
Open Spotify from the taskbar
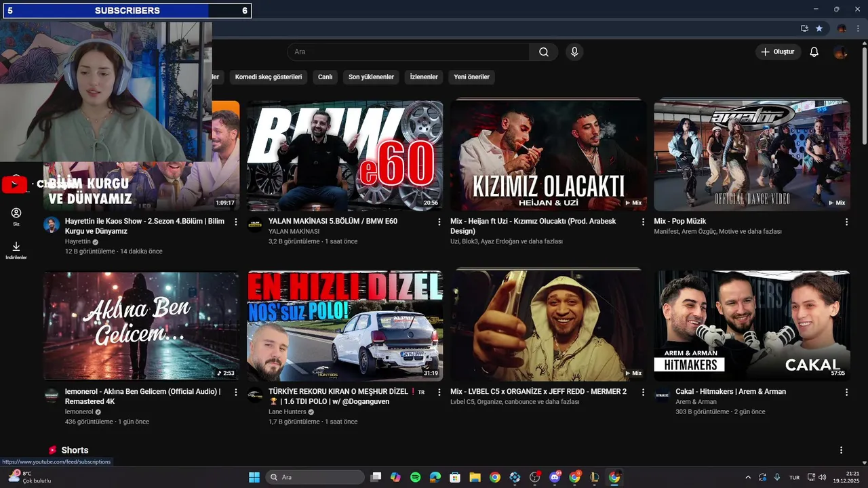point(415,477)
